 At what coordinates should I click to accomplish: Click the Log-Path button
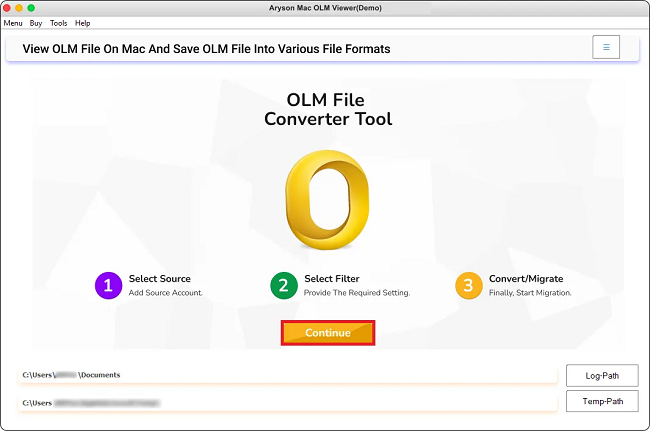click(602, 375)
